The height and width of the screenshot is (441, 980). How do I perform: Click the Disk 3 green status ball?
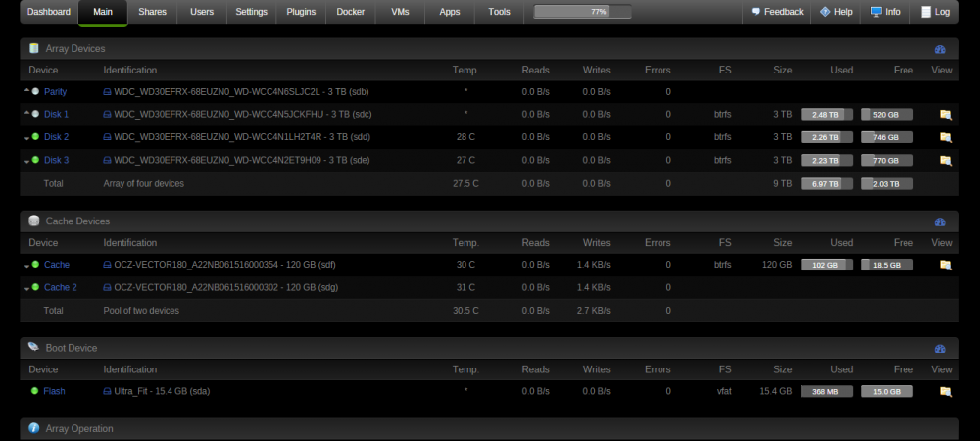pyautogui.click(x=35, y=160)
